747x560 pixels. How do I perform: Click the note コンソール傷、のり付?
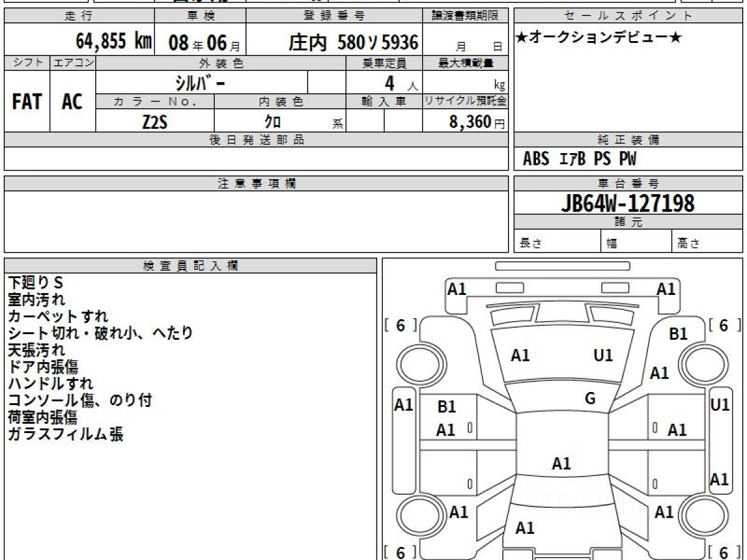tap(80, 400)
